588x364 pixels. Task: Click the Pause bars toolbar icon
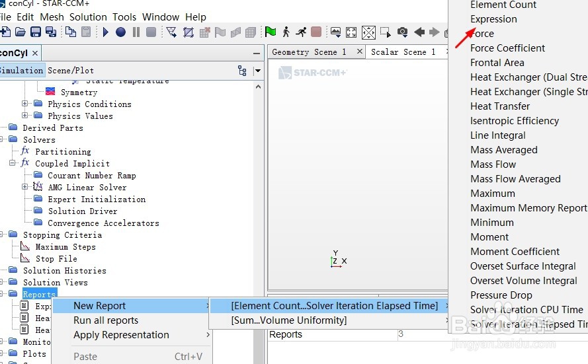point(136,32)
